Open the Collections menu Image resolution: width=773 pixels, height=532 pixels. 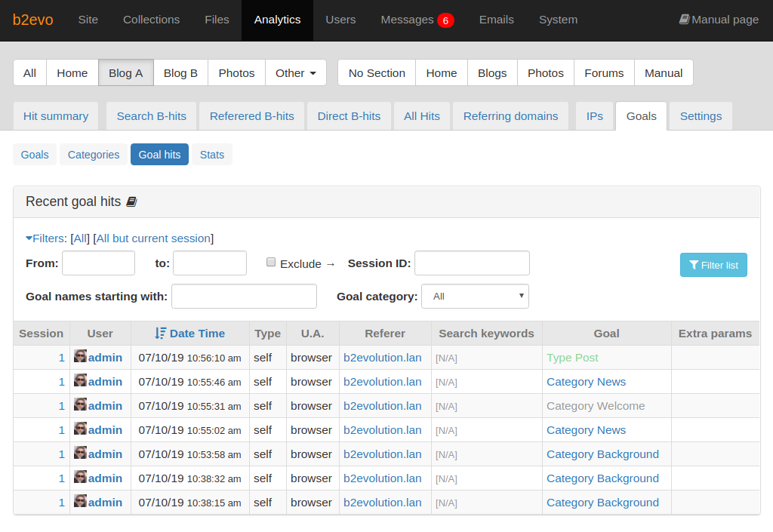tap(151, 20)
